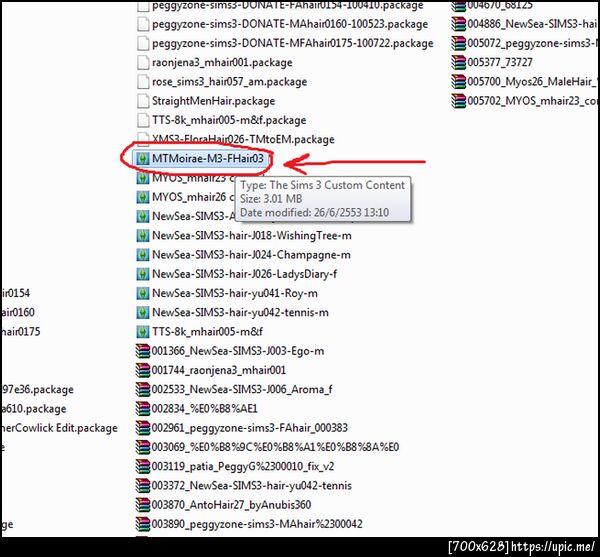Click file name NewSea-SIMS3-hair-J026-LadysDiary-f
Screen dimensions: 600x557
[x=245, y=274]
